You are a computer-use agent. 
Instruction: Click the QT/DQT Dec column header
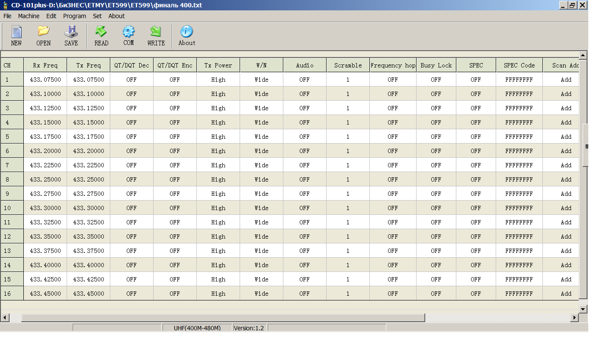click(132, 65)
